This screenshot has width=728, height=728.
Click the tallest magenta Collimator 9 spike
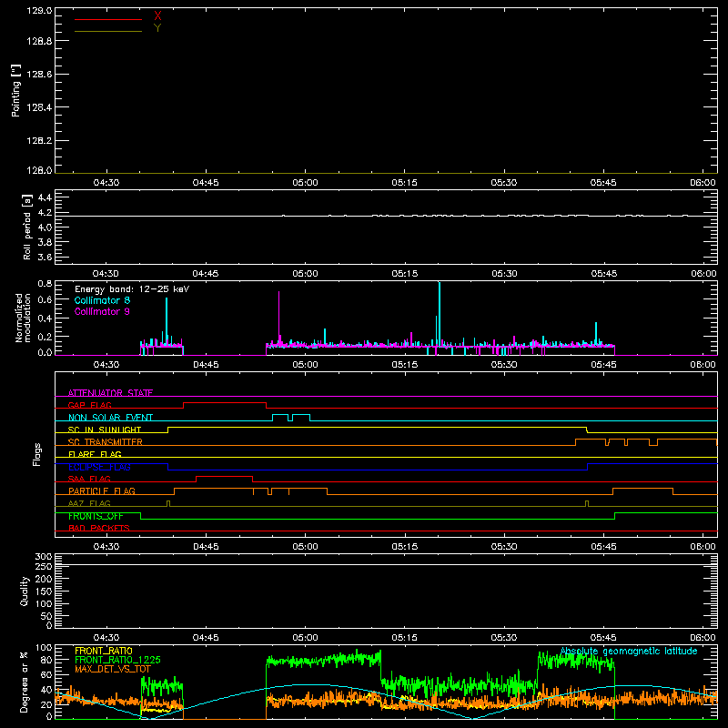(278, 318)
